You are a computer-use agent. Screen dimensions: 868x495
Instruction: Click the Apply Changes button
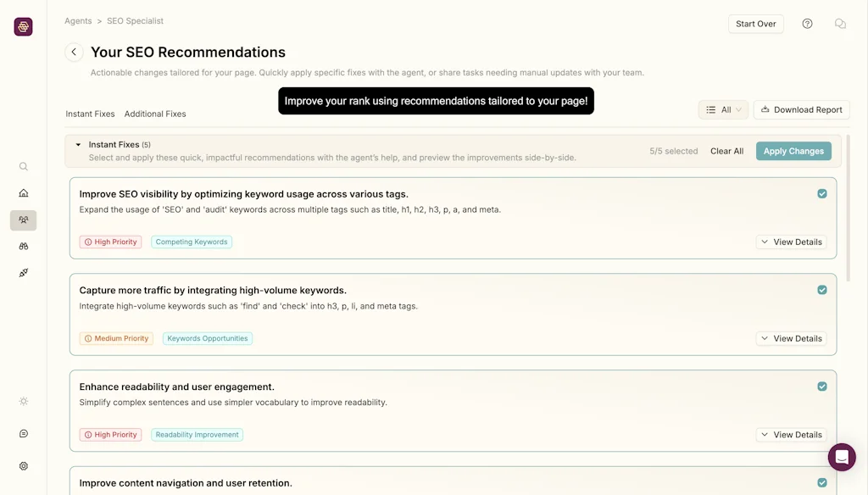click(x=793, y=151)
